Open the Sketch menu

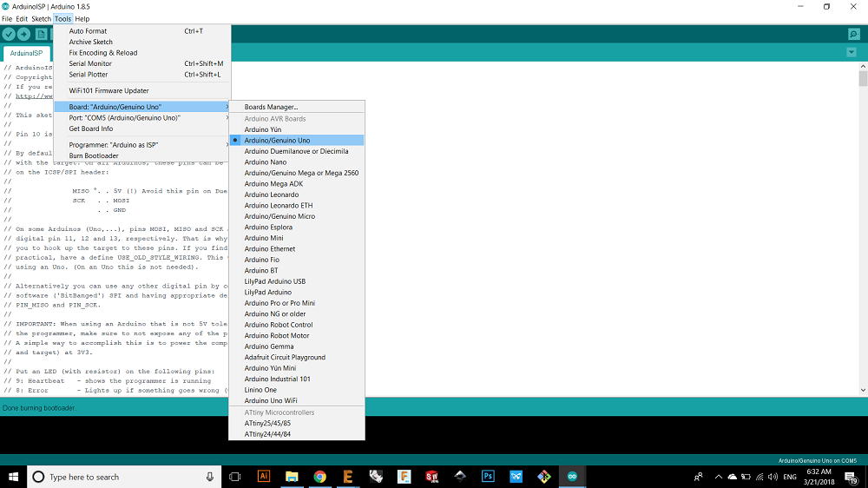coord(41,19)
